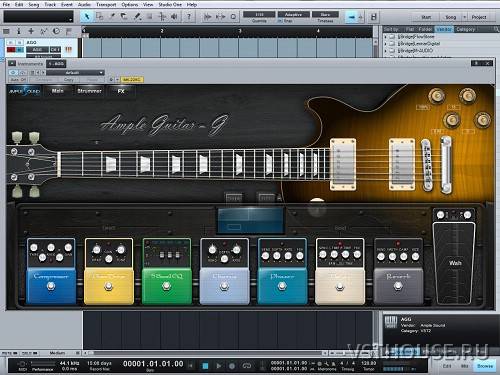Click the Ample Sound logo
Image resolution: width=500 pixels, height=375 pixels.
point(24,91)
